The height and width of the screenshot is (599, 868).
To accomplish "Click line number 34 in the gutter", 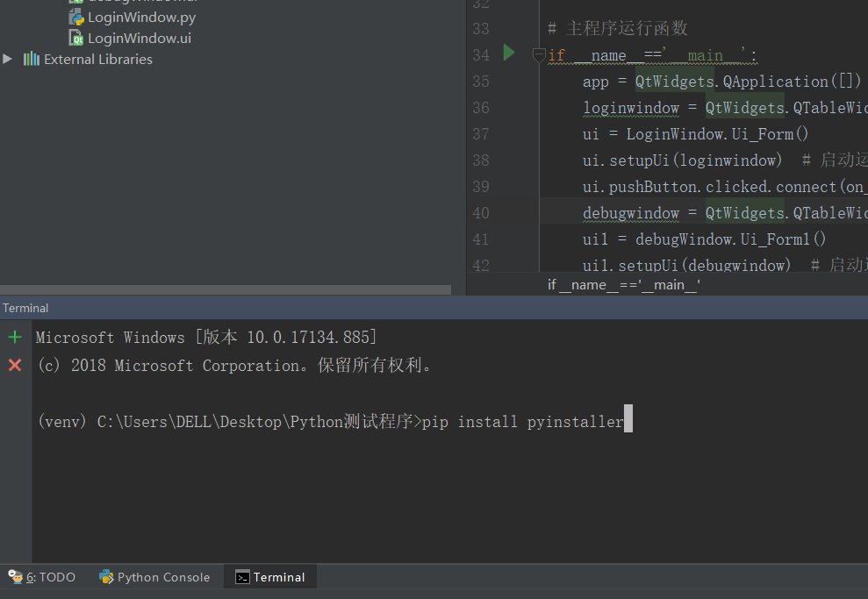I will tap(480, 54).
